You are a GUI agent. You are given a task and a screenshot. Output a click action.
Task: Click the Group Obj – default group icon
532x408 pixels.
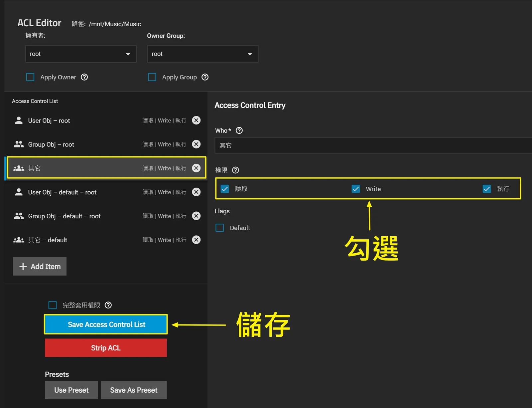19,216
